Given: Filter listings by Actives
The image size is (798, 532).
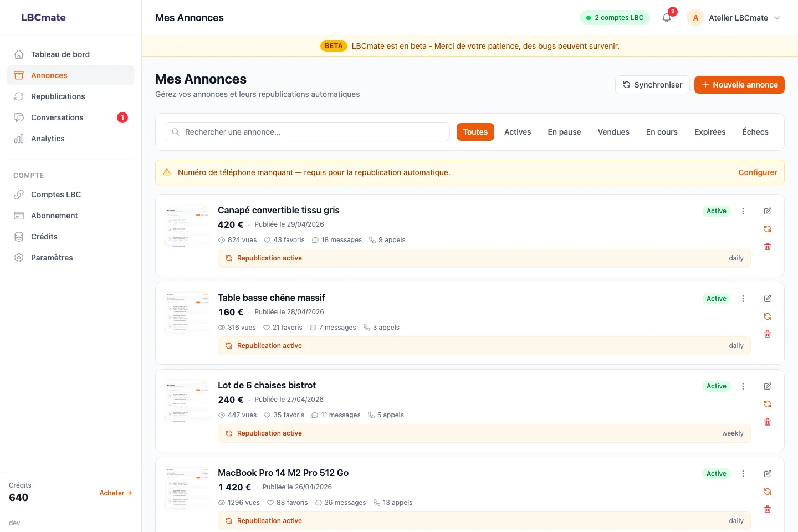Looking at the screenshot, I should (x=518, y=132).
